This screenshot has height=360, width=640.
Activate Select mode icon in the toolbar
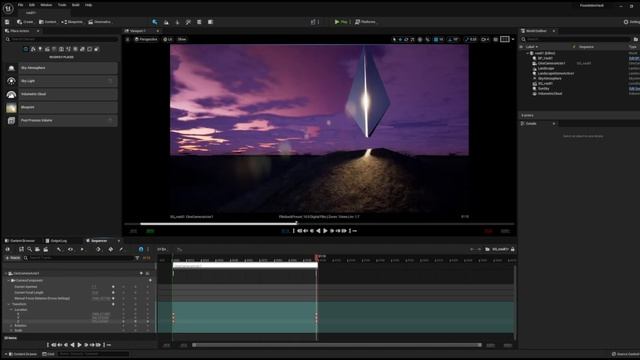(x=155, y=22)
